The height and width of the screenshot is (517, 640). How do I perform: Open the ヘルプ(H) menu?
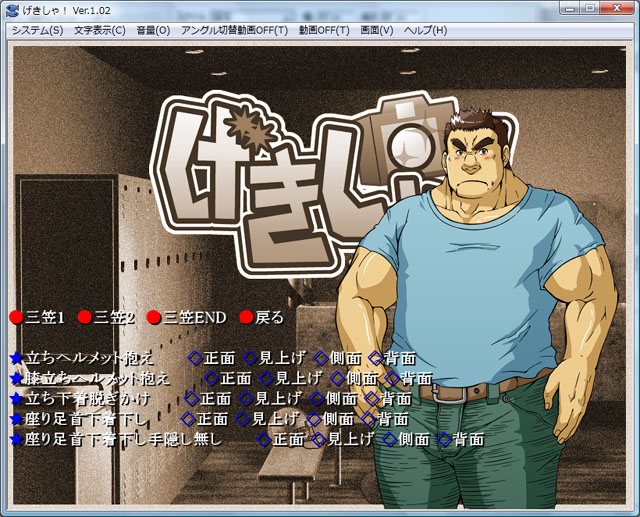[x=425, y=31]
